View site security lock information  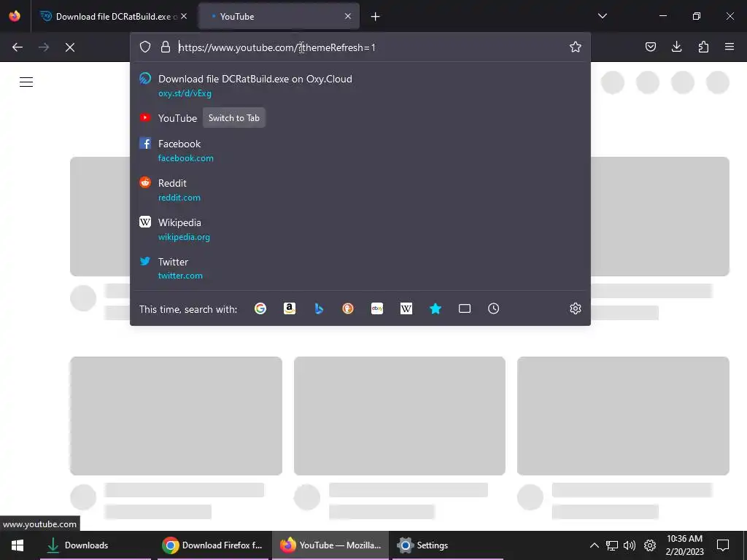166,47
